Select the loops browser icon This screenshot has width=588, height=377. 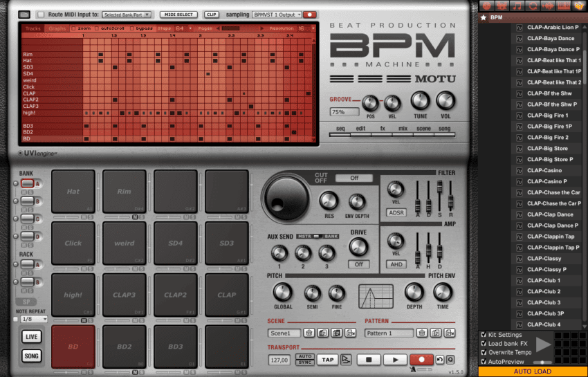coord(532,6)
